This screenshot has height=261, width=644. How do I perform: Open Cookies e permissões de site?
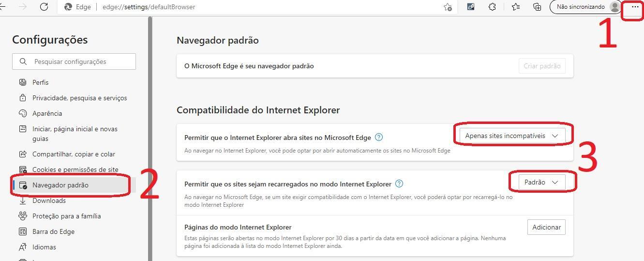[x=75, y=169]
